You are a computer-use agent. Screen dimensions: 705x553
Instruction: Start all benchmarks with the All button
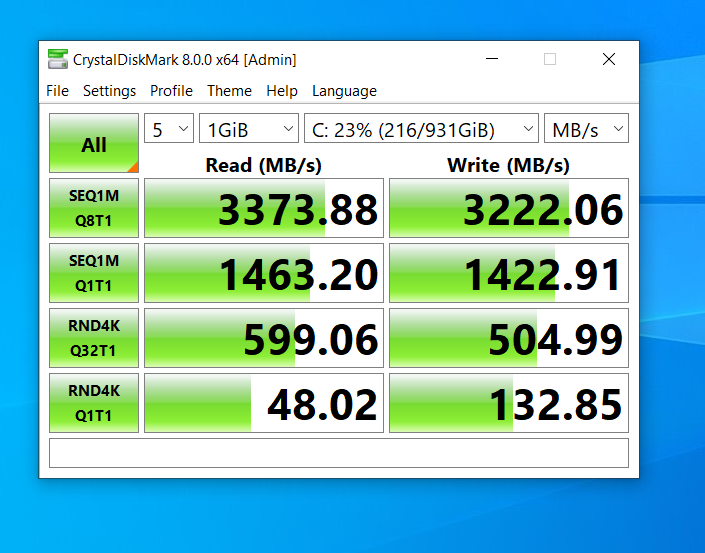94,143
